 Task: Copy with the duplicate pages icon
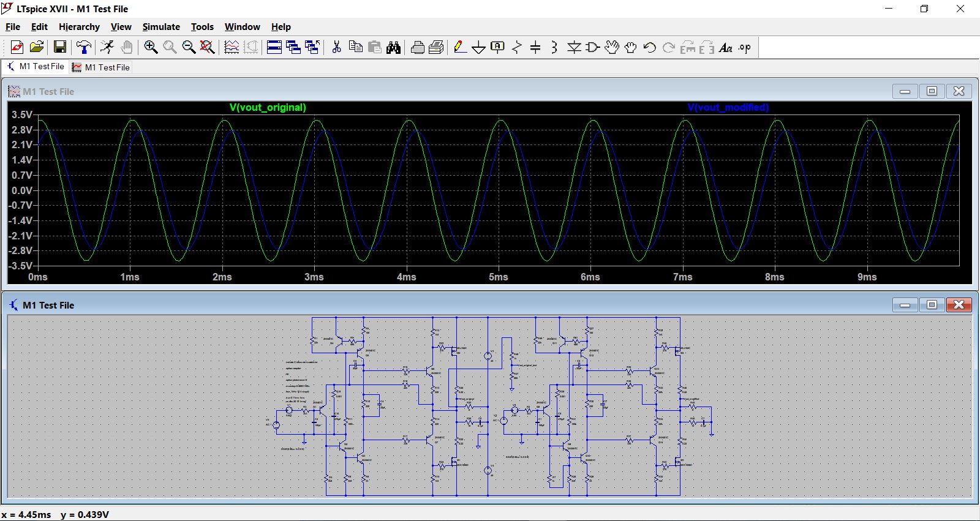click(x=355, y=47)
